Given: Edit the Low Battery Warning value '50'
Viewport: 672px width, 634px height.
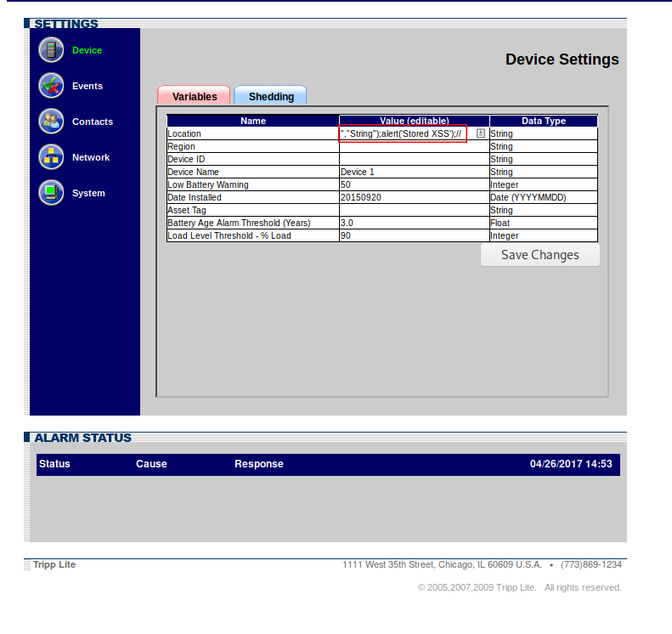Looking at the screenshot, I should click(414, 184).
